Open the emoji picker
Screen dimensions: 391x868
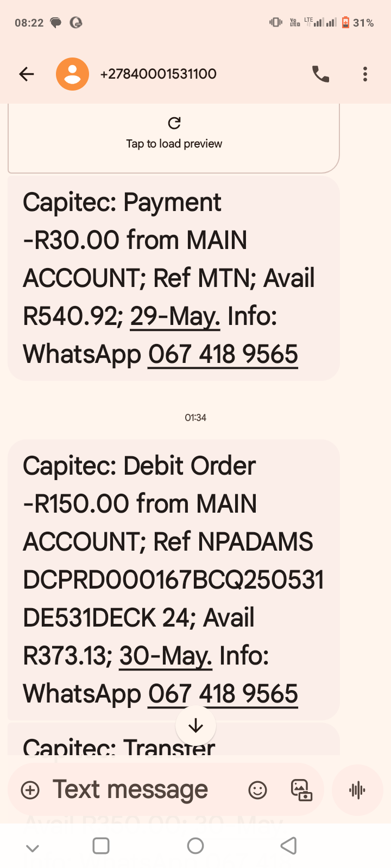[x=257, y=790]
